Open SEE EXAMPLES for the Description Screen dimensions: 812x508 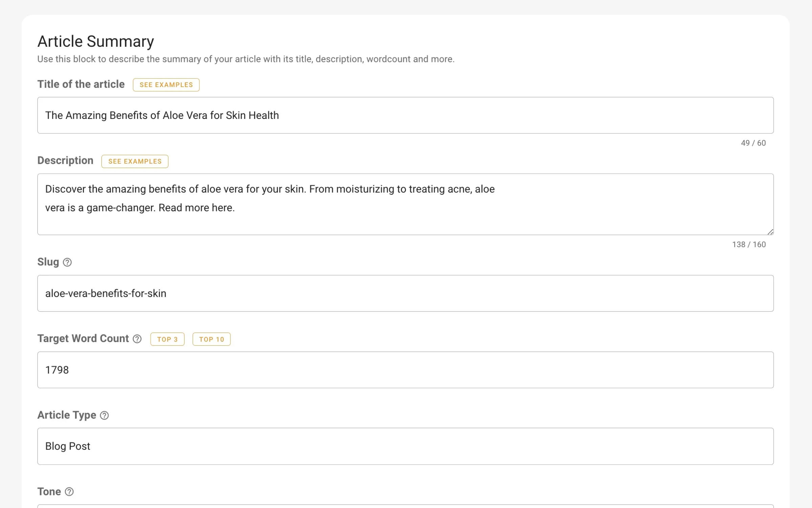tap(135, 161)
